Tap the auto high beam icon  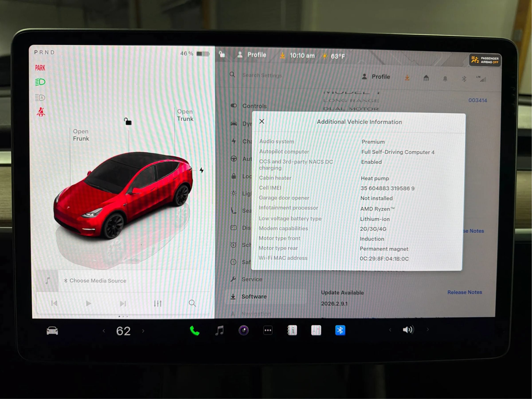[x=40, y=98]
